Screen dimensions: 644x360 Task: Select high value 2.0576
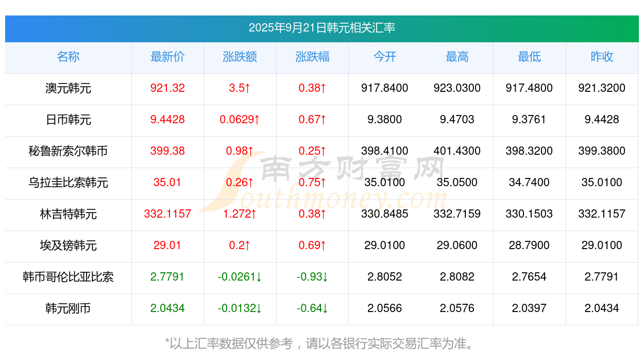[x=457, y=308]
